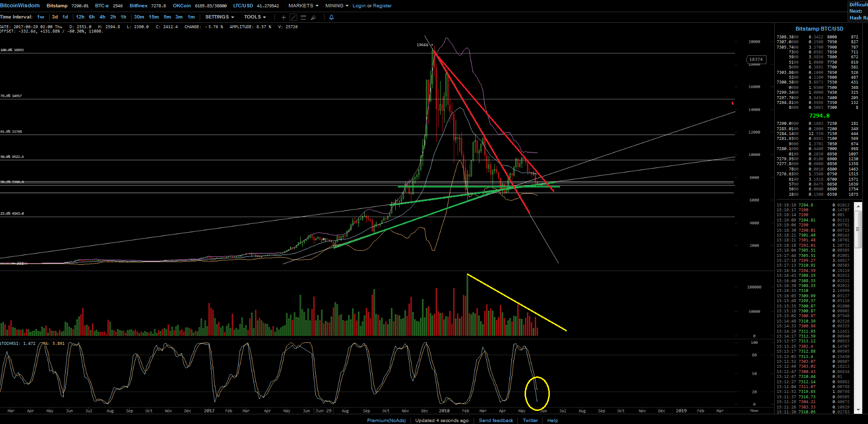Set time interval to 12h
The height and width of the screenshot is (424, 868).
pos(80,17)
